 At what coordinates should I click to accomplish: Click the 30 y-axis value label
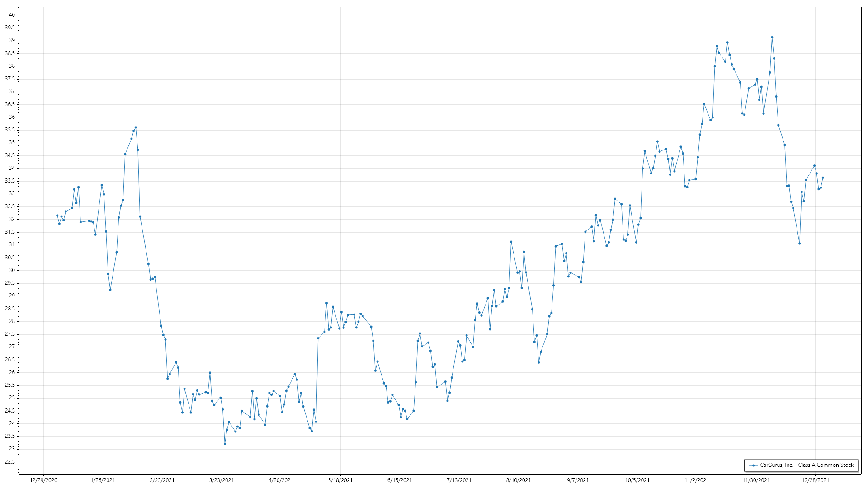coord(12,270)
